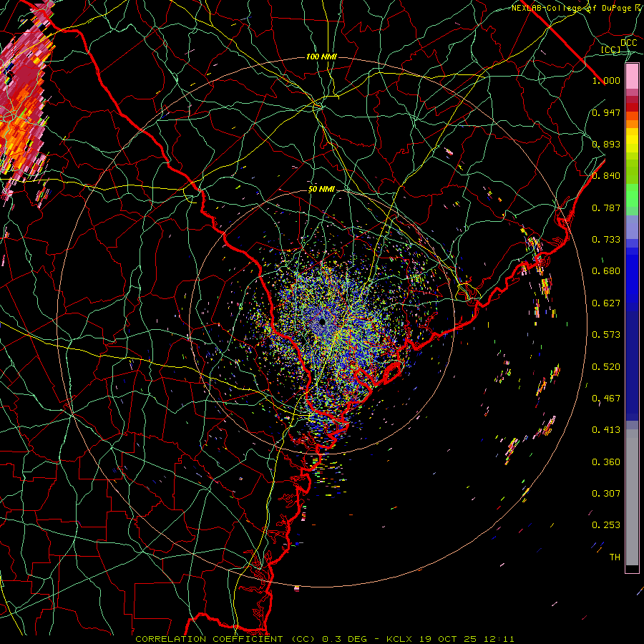Click the 12:11 timestamp in the caption
644x644 pixels.
click(499, 639)
